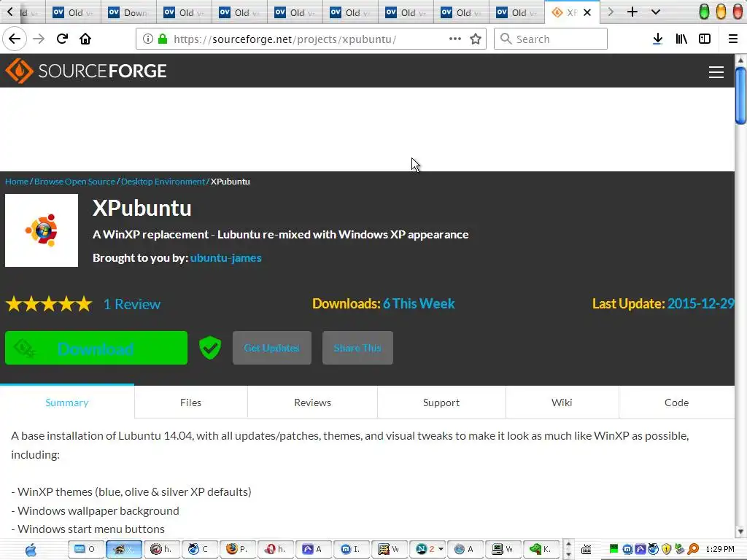Switch to the Support tab

pyautogui.click(x=441, y=402)
